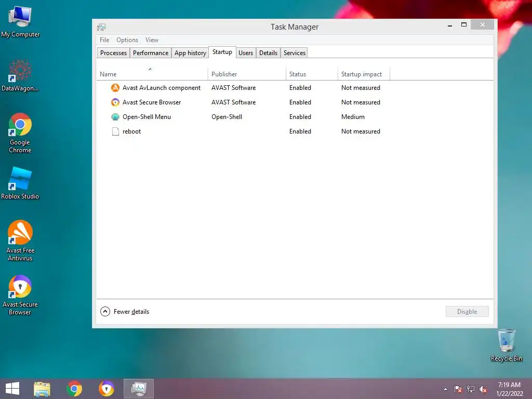Viewport: 532px width, 399px height.
Task: Open Roblox Studio desktop shortcut
Action: point(20,183)
